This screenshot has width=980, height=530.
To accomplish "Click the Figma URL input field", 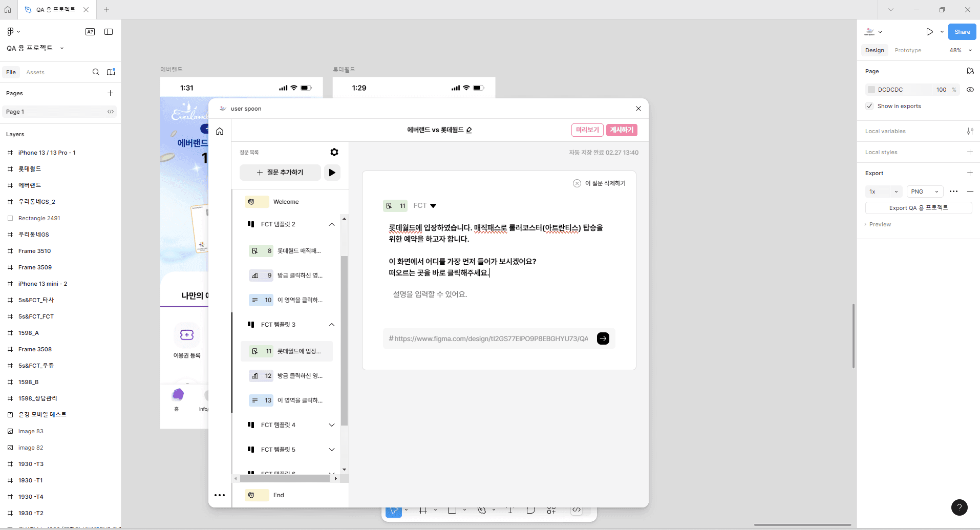I will coord(489,338).
